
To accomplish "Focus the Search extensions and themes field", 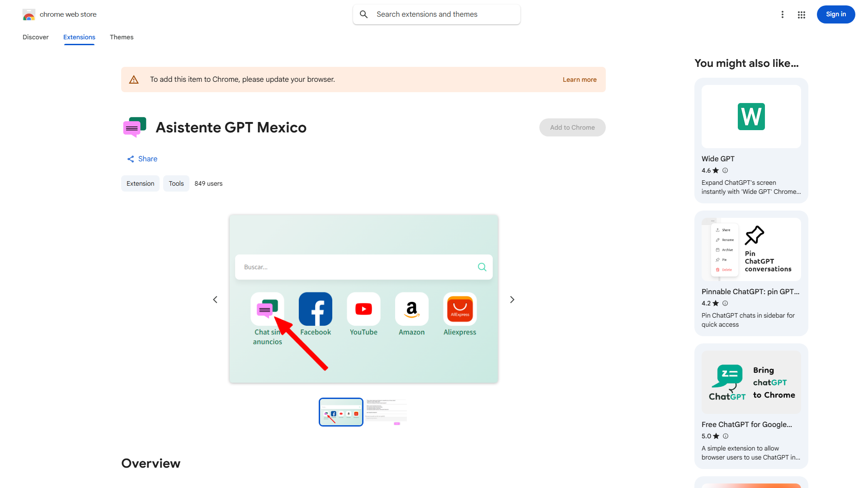I will click(x=445, y=14).
